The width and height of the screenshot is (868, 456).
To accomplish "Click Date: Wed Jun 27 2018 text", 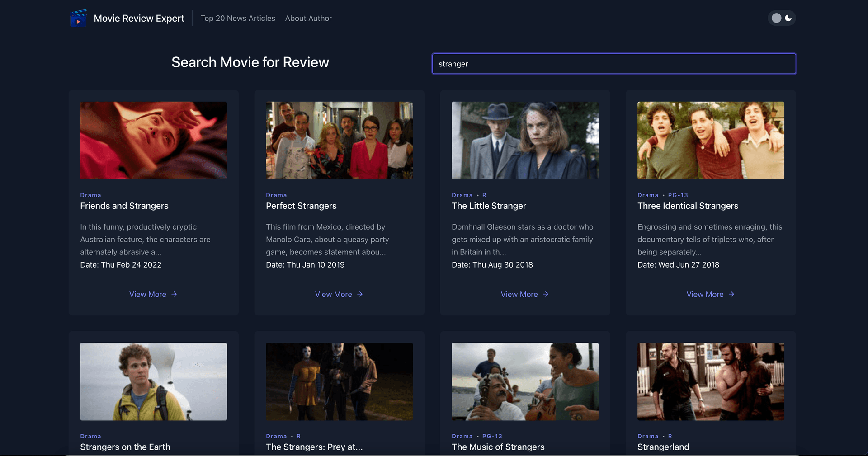I will coord(678,265).
